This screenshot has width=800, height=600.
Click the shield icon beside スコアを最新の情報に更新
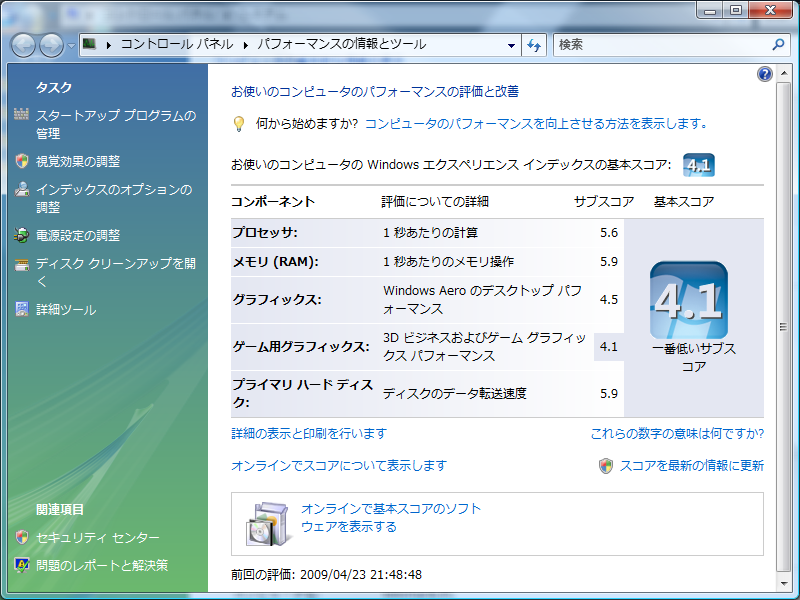[606, 465]
